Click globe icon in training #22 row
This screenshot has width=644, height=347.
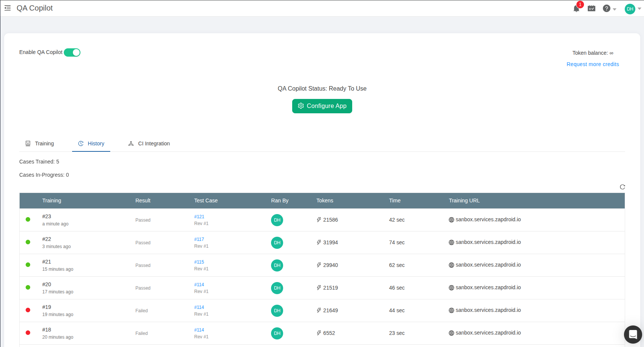(x=451, y=242)
